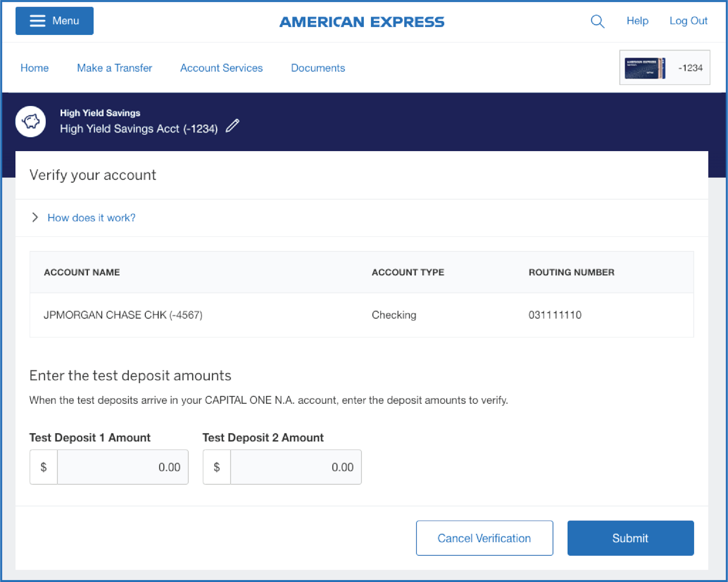Click How does it work? link
The width and height of the screenshot is (728, 582).
click(x=91, y=218)
